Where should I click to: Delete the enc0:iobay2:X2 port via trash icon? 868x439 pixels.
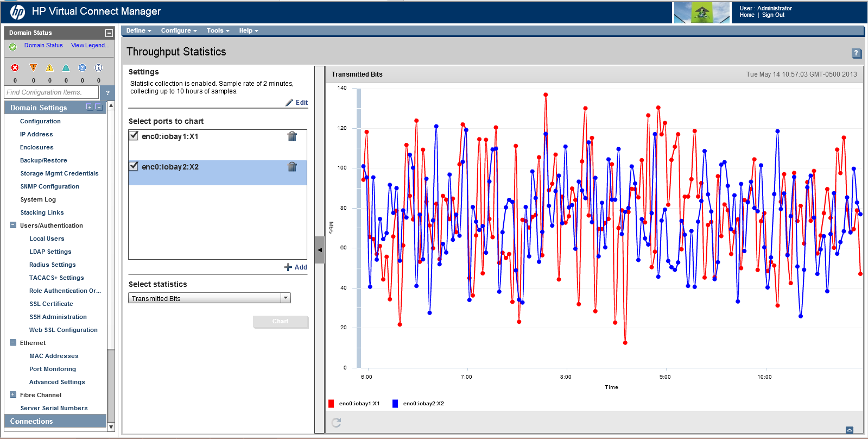coord(292,167)
